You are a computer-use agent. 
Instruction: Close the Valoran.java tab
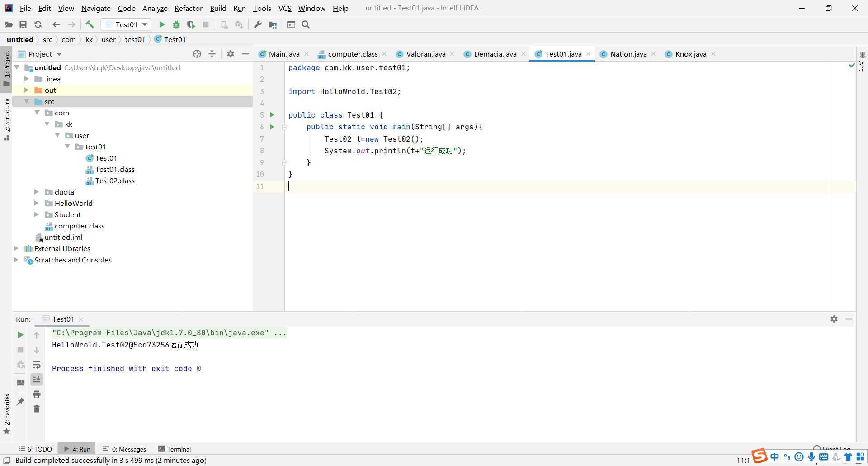click(x=452, y=54)
